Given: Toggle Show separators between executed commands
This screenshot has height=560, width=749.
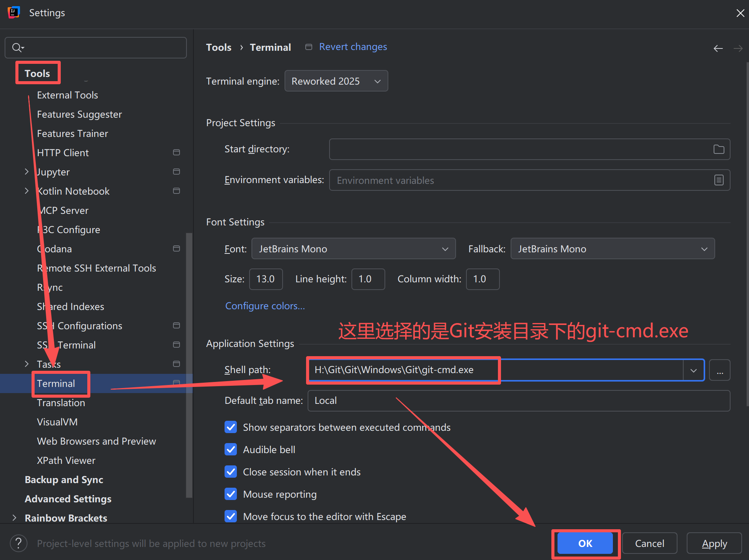Looking at the screenshot, I should click(231, 427).
